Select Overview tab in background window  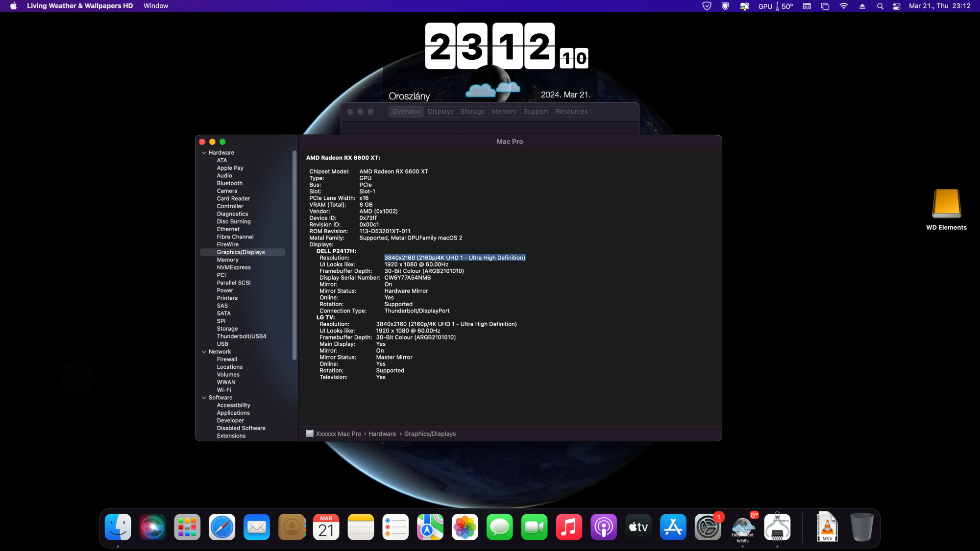click(x=407, y=112)
